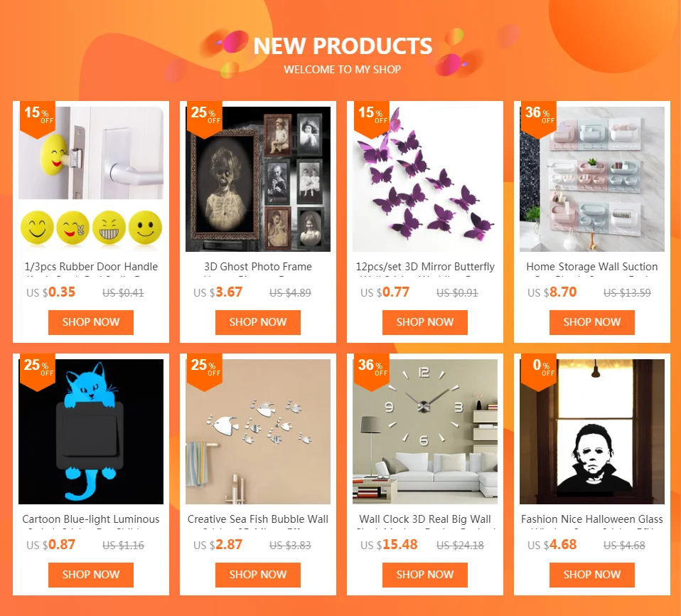The height and width of the screenshot is (616, 681).
Task: Click the 25% off badge on Ghost Photo Frame
Action: point(205,119)
